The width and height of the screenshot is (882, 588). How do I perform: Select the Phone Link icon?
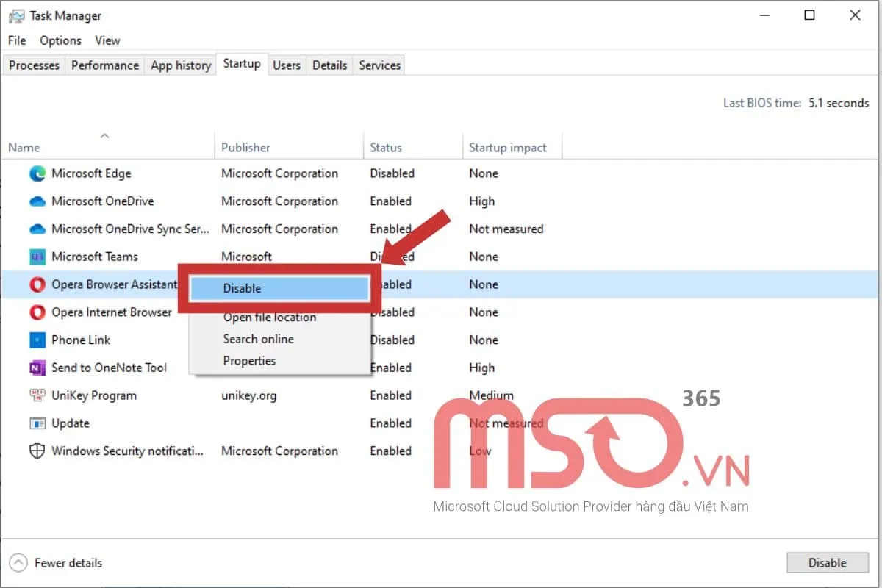37,340
